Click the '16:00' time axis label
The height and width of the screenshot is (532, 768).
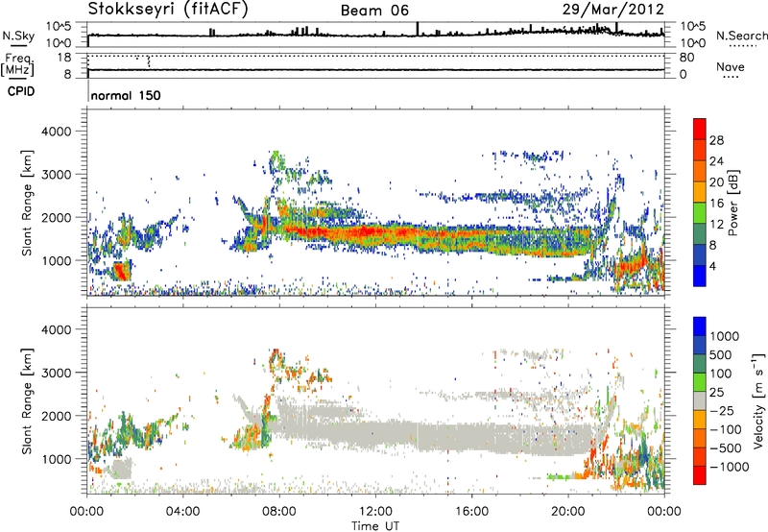(471, 512)
